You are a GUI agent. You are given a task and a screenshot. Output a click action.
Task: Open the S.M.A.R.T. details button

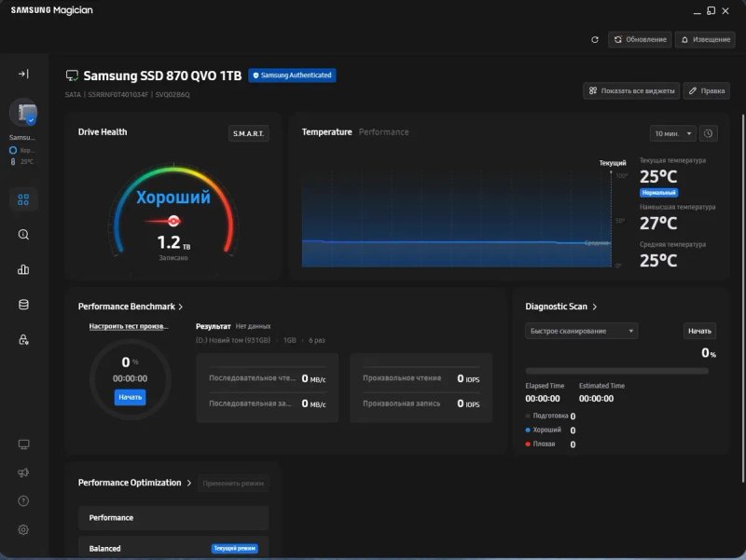[x=248, y=133]
